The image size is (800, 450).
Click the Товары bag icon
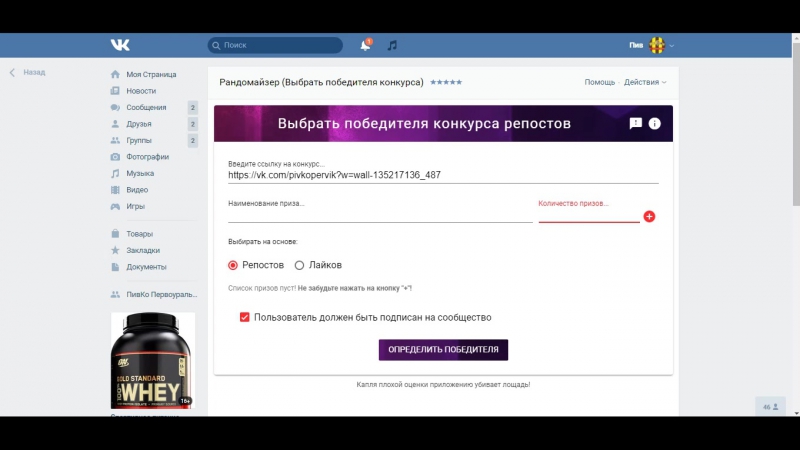tap(115, 234)
